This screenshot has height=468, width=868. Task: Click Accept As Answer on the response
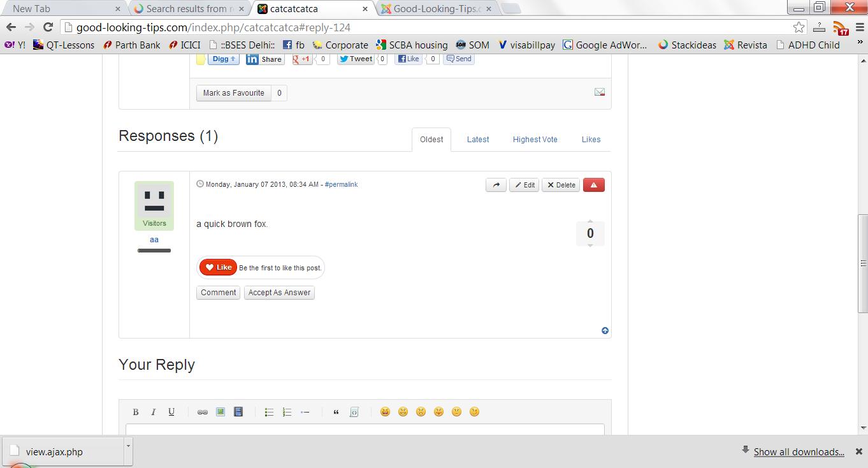point(279,292)
